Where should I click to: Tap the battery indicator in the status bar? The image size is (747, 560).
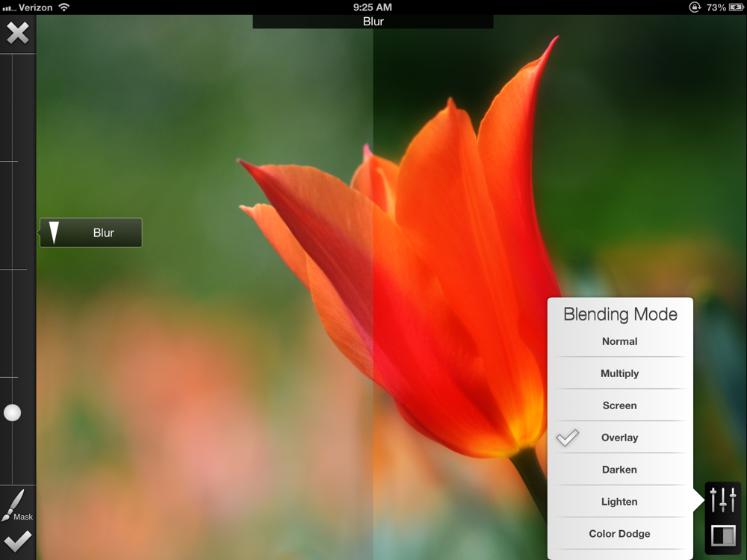click(736, 7)
